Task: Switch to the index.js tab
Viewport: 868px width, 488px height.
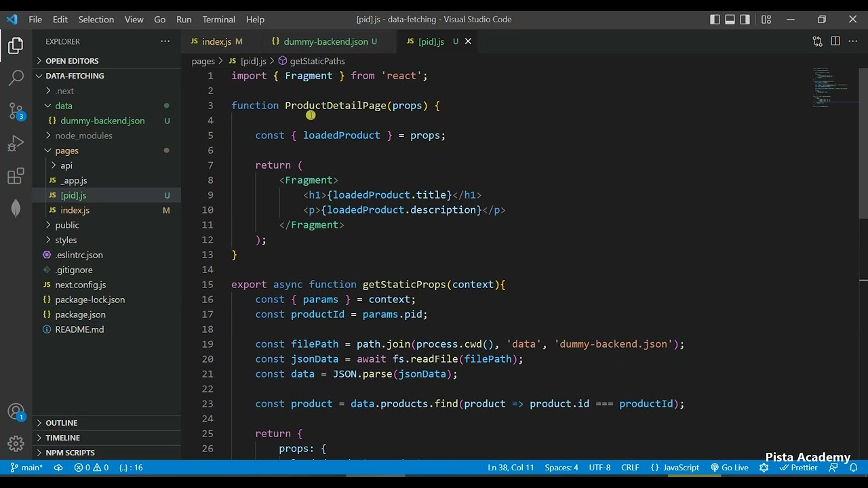Action: click(221, 41)
